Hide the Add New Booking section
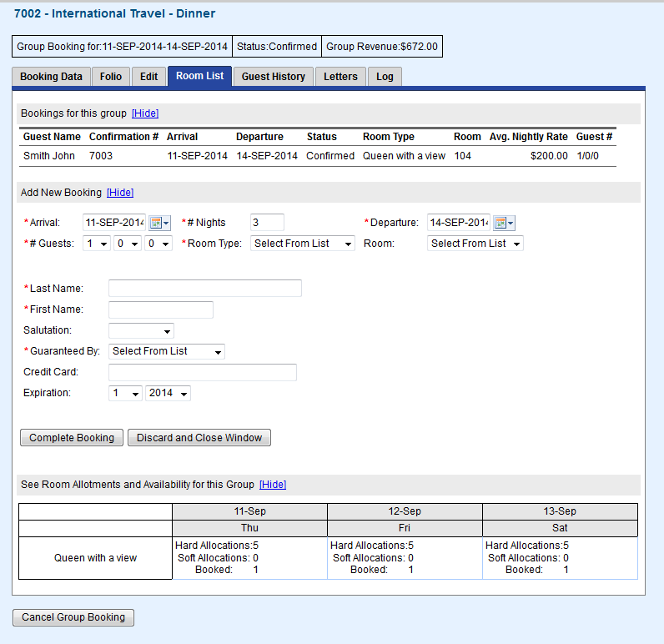Viewport: 664px width, 644px height. 120,193
